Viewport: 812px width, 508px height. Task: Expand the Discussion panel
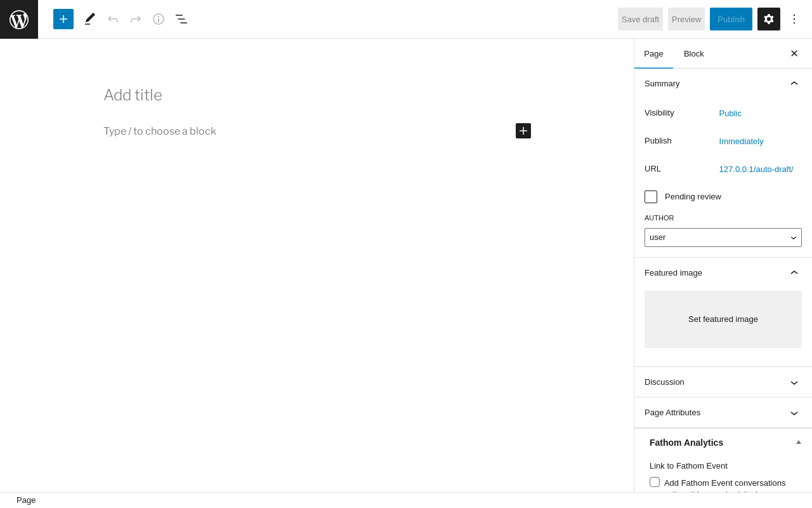pos(723,382)
